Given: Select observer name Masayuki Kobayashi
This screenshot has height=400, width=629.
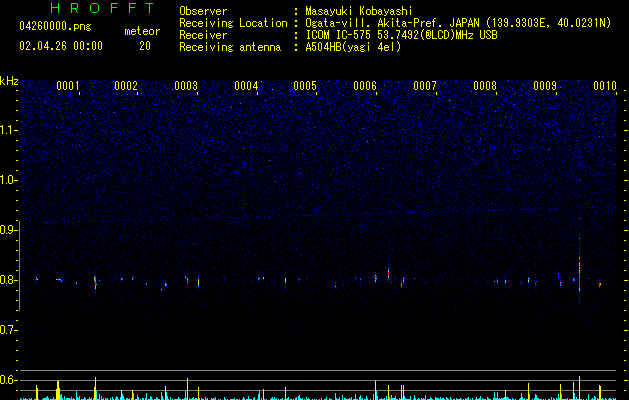Looking at the screenshot, I should [x=359, y=11].
